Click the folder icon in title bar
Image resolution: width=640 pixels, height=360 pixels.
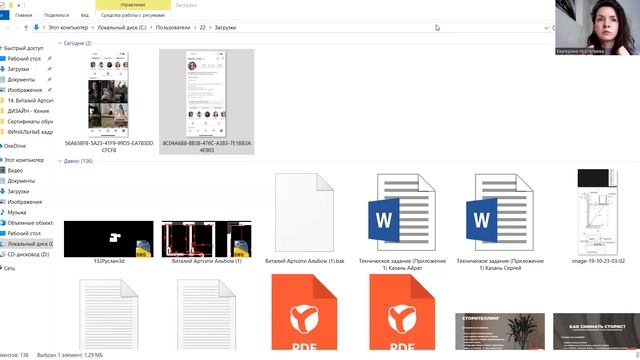(11, 5)
